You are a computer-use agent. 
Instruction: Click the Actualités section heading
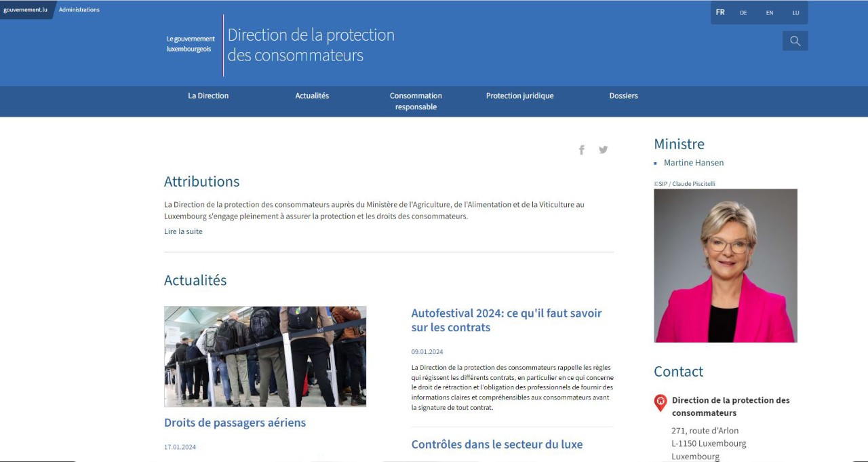coord(195,280)
